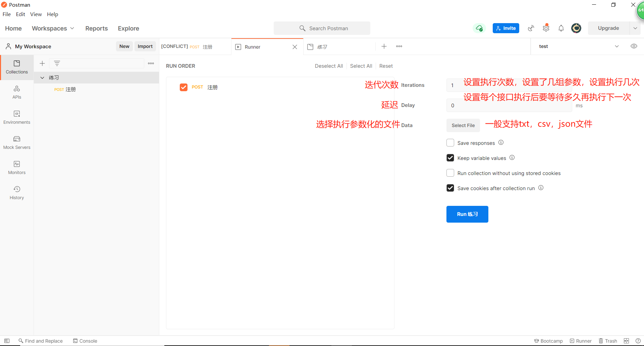644x346 pixels.
Task: Expand the Workspaces dropdown
Action: point(53,28)
